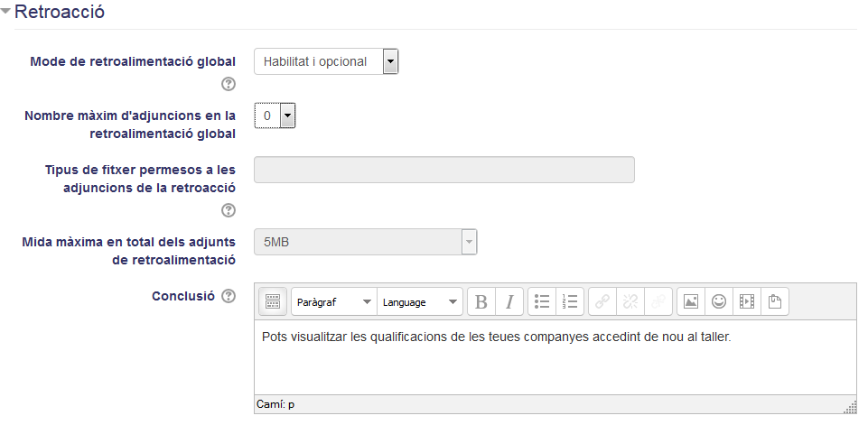Insert an unordered bullet list
Screen dimensions: 868x425
tap(542, 301)
